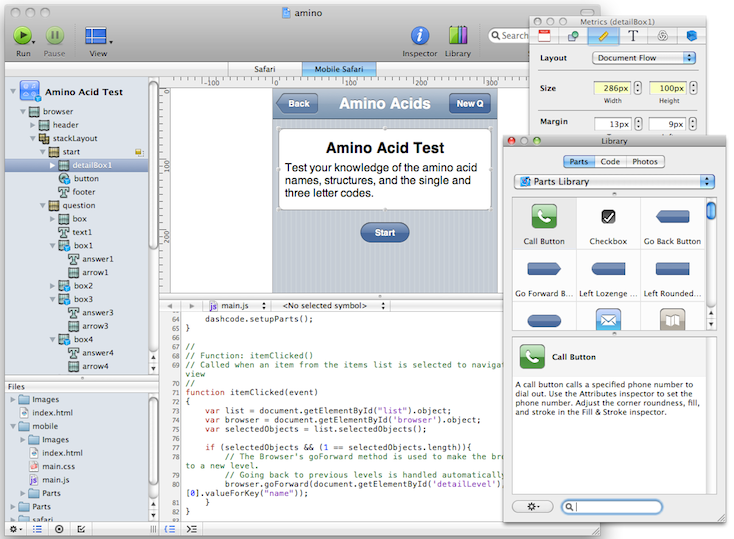The height and width of the screenshot is (539, 734).
Task: Collapse the question tree node
Action: [43, 206]
